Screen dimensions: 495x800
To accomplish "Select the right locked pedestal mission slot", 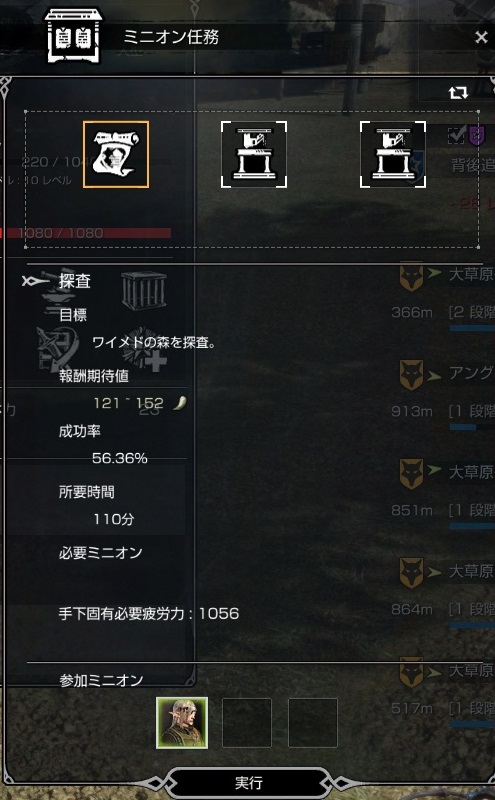I will [x=392, y=154].
